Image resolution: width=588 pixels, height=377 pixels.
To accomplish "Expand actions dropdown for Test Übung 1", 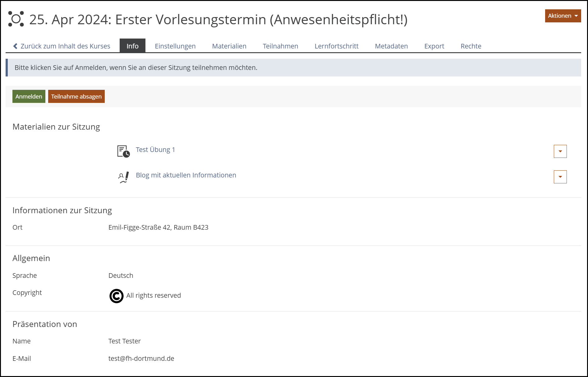I will coord(560,151).
